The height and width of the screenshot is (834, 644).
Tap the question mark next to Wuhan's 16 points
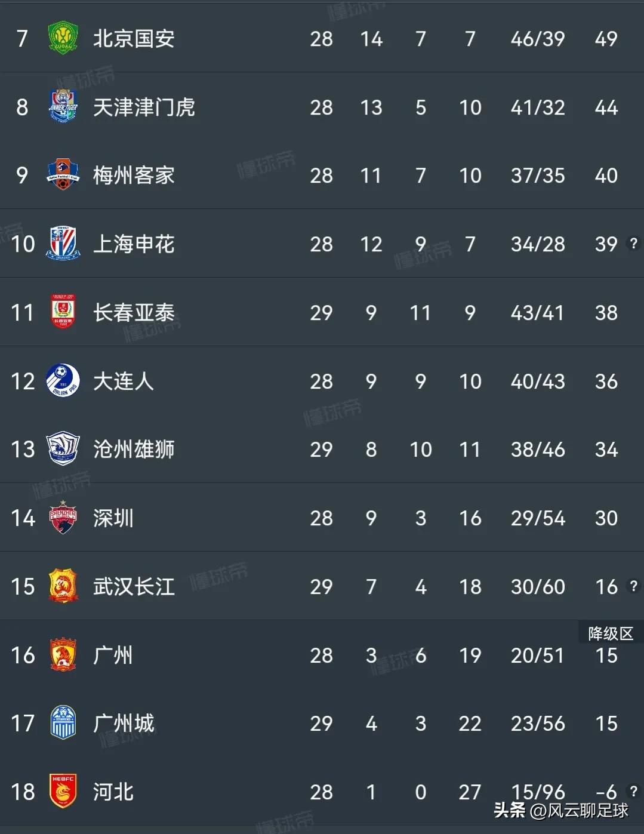click(633, 586)
